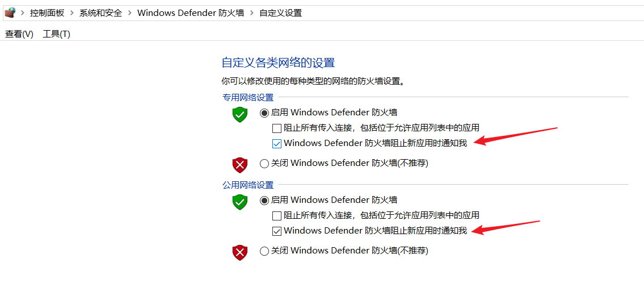Open the 工具(T) menu
This screenshot has width=644, height=308.
[56, 34]
